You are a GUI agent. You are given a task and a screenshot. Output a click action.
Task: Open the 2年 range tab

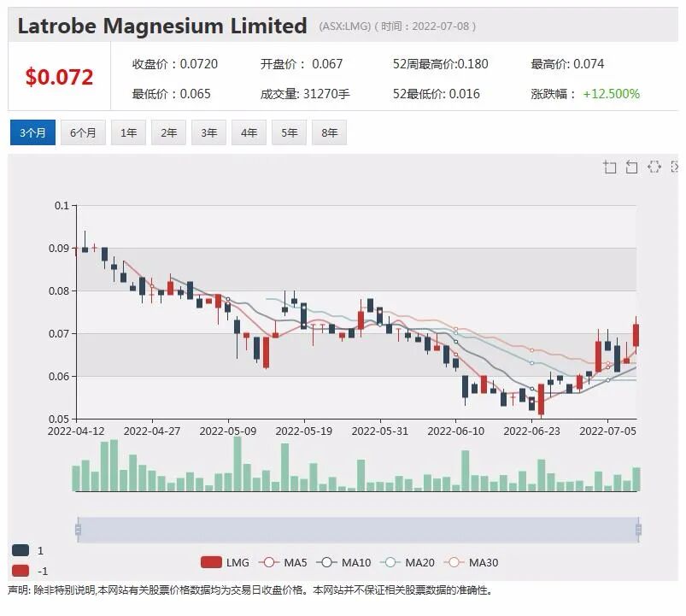168,132
